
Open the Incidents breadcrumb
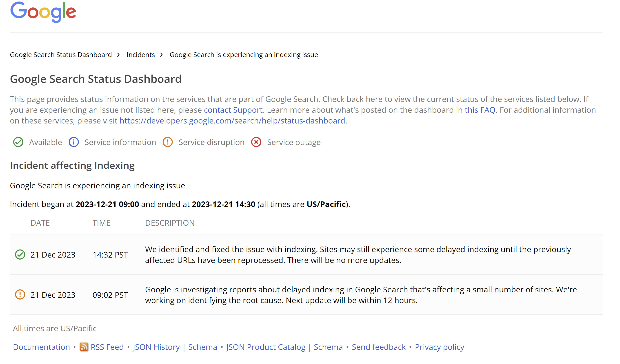point(140,55)
